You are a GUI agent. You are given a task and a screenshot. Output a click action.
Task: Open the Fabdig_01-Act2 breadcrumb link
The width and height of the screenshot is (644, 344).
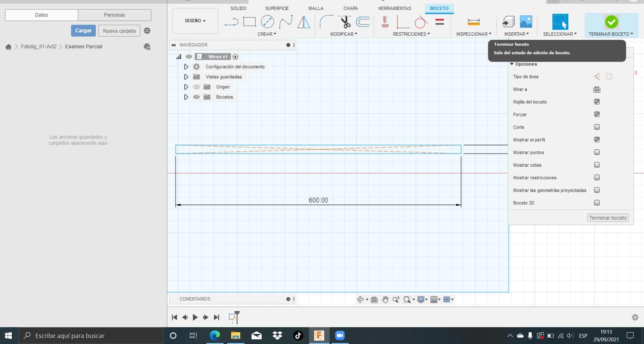39,46
